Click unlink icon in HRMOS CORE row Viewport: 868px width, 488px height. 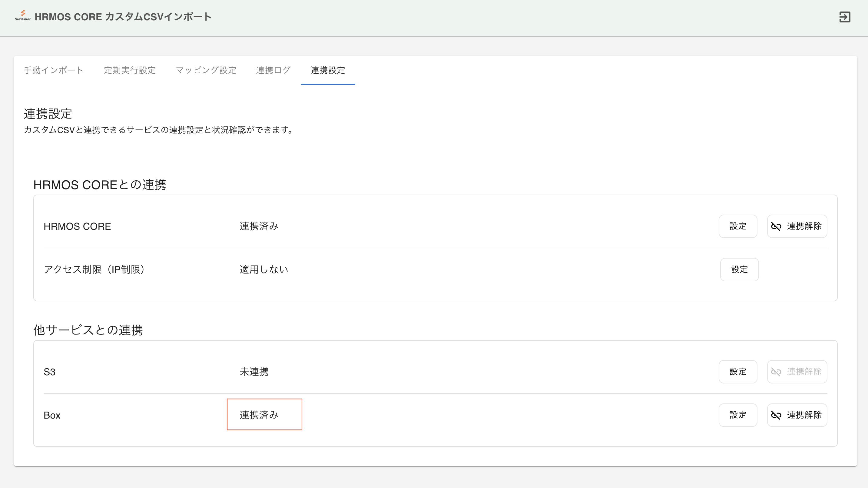pos(776,226)
